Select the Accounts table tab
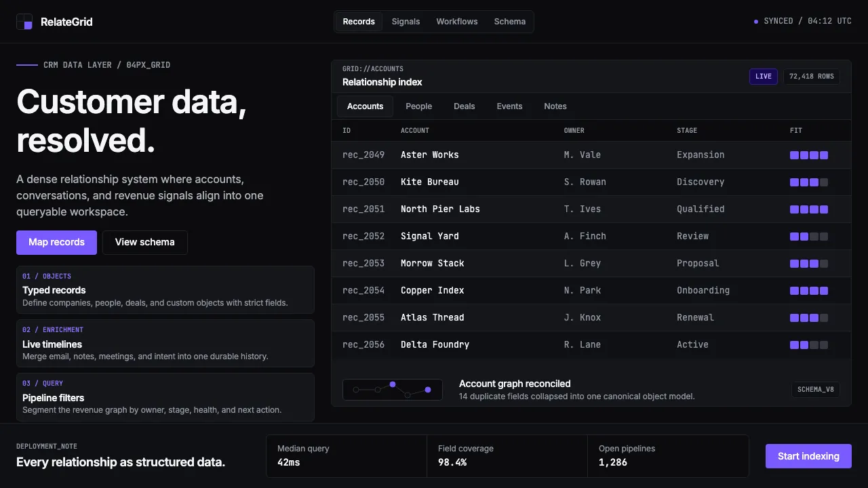Viewport: 868px width, 488px height. (366, 106)
